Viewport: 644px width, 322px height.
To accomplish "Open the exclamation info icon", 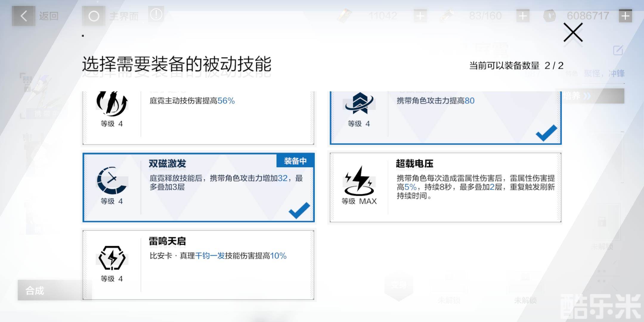I will [156, 14].
